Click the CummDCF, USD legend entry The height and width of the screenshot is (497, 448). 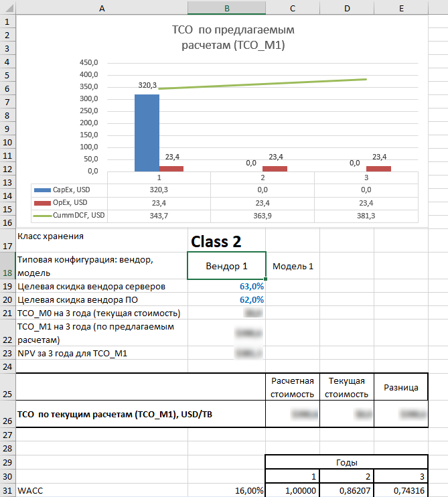tap(69, 215)
